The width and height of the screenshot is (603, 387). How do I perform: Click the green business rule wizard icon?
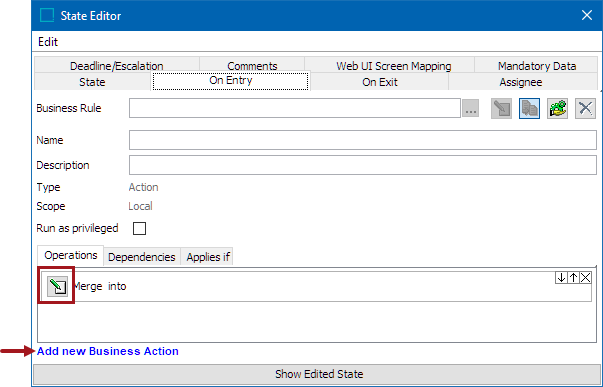557,108
